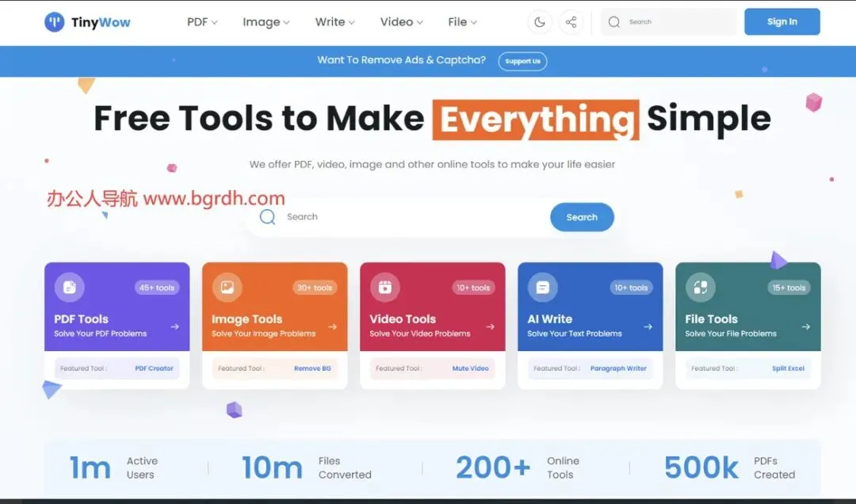Click the 'Solve Your Text Problems' text
Screen dimensions: 856x504
575,334
